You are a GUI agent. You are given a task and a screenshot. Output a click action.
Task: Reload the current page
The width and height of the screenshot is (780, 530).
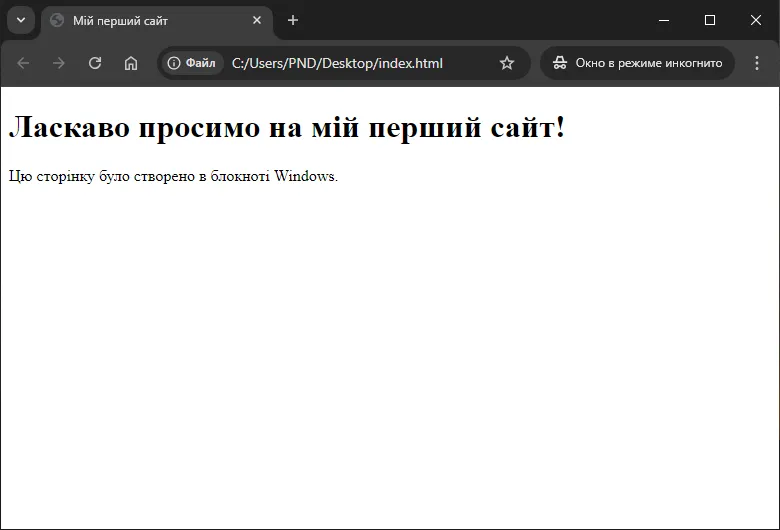[95, 63]
